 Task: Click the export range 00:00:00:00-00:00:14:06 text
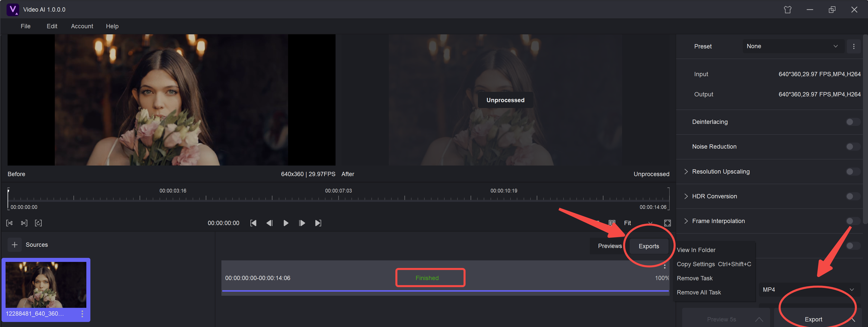(x=258, y=278)
